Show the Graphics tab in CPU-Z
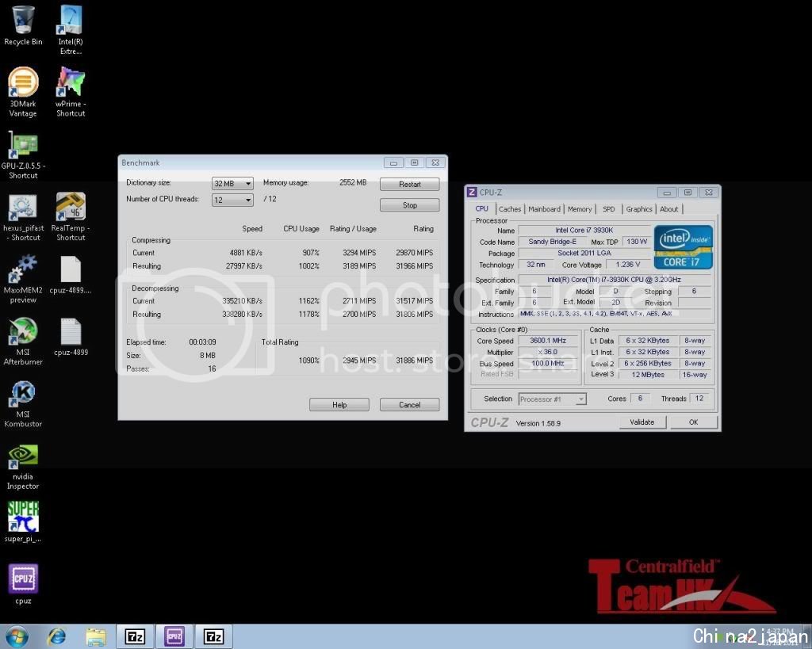The width and height of the screenshot is (812, 649). click(639, 209)
